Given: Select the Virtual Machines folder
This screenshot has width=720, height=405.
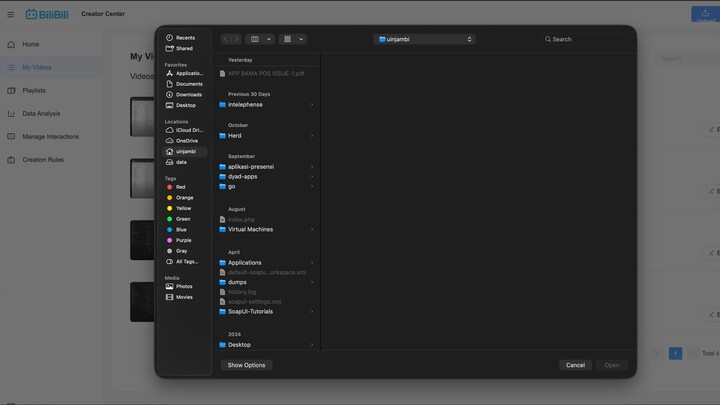Looking at the screenshot, I should click(x=250, y=229).
